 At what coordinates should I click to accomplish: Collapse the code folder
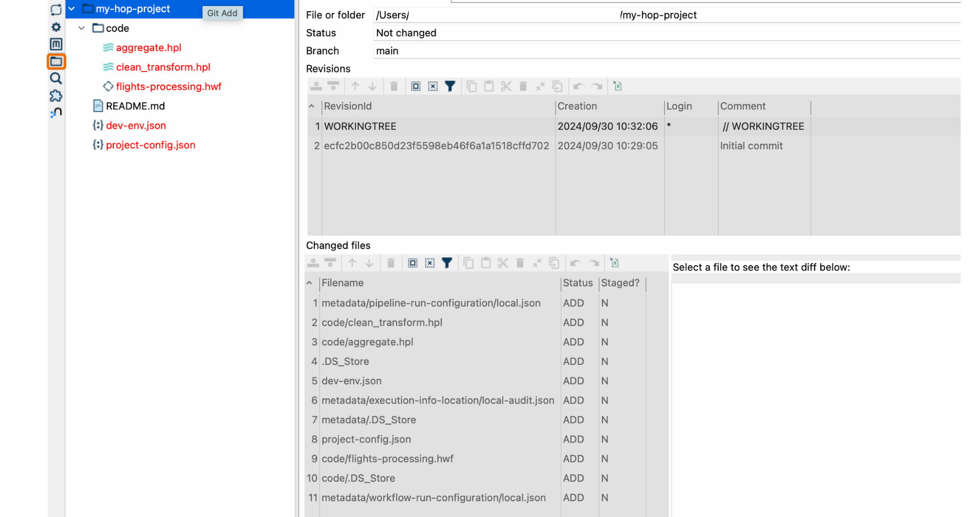coord(81,28)
